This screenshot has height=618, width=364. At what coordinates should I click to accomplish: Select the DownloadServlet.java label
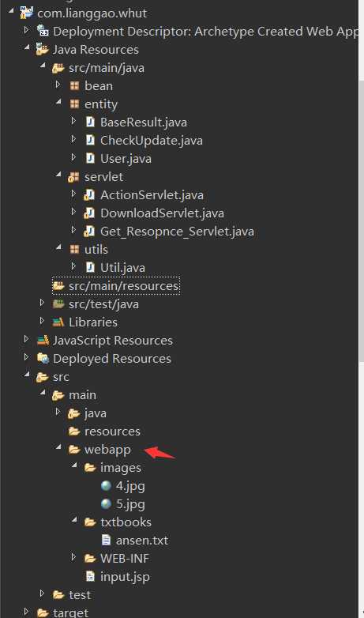[x=162, y=213]
